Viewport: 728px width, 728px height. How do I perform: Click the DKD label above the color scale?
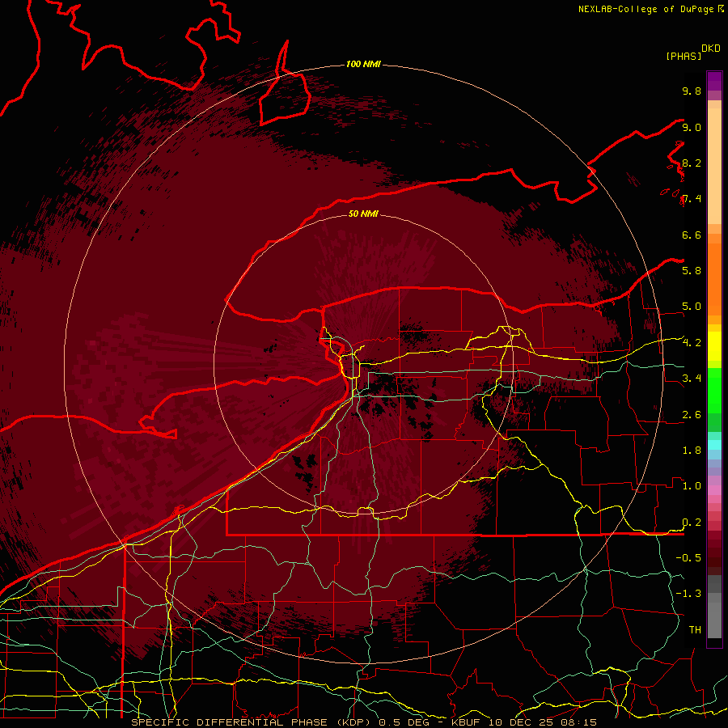(711, 49)
